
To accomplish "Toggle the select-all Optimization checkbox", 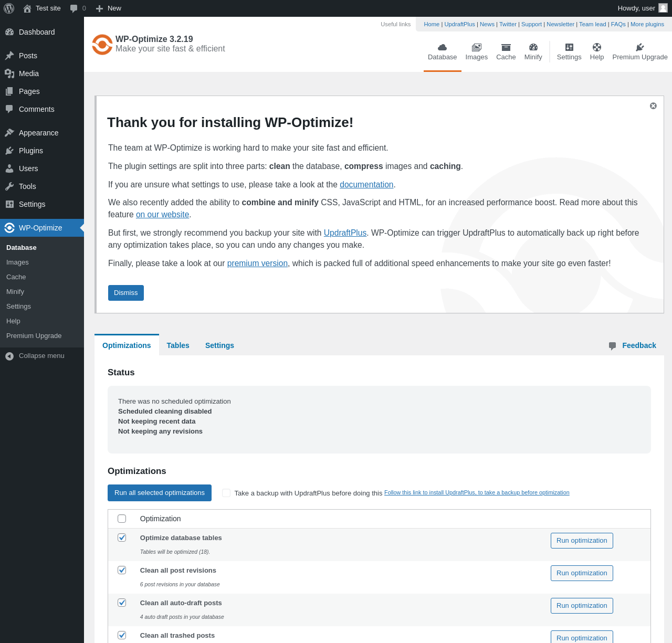I will pyautogui.click(x=122, y=519).
